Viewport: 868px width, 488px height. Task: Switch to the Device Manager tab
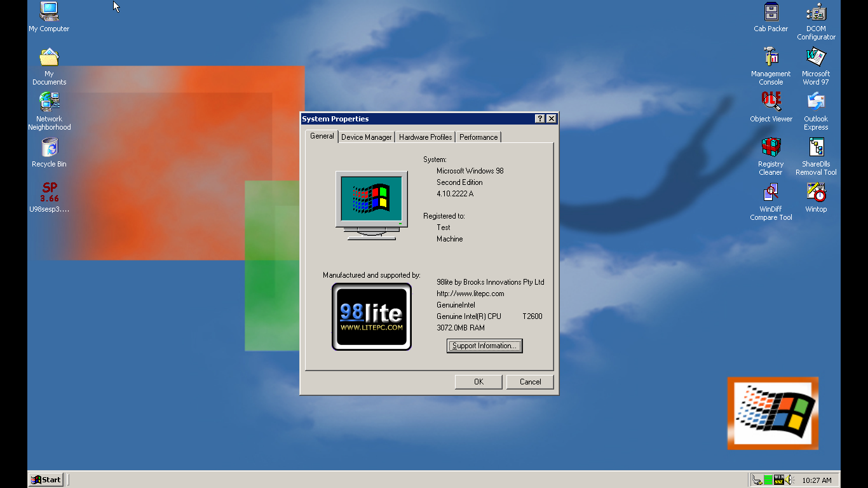(x=367, y=137)
